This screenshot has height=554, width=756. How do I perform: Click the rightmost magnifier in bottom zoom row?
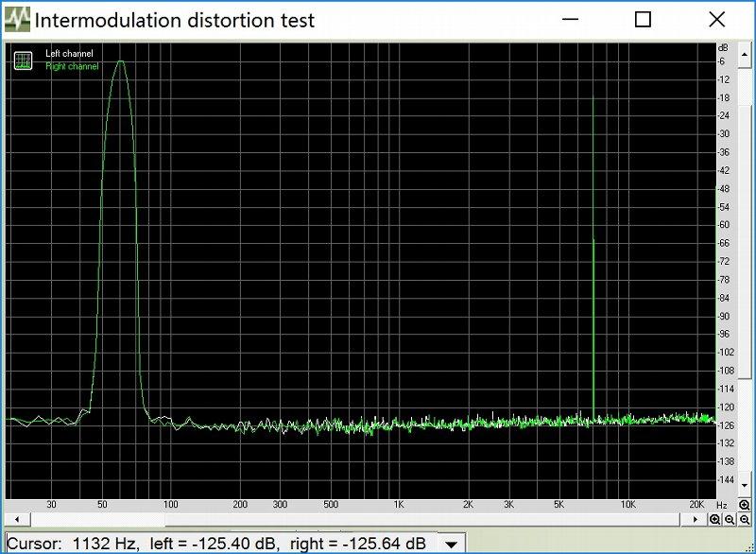click(746, 519)
